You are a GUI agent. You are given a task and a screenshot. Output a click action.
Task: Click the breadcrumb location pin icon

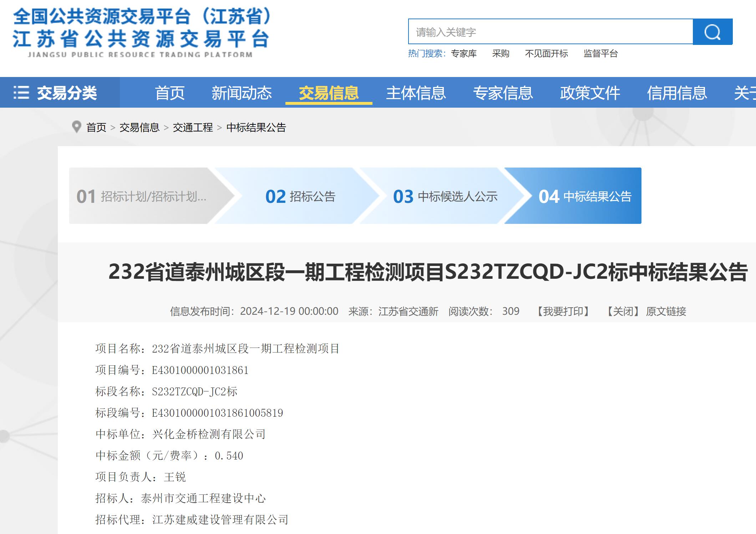76,127
